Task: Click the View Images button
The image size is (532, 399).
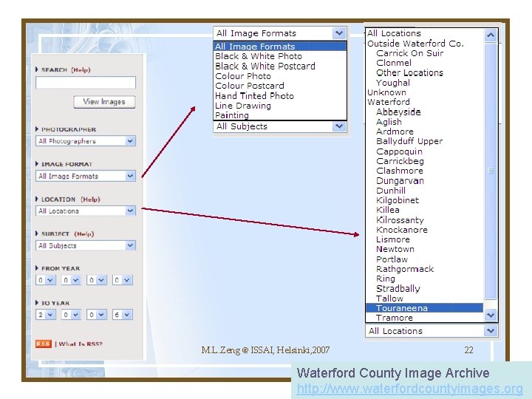Action: click(x=104, y=102)
